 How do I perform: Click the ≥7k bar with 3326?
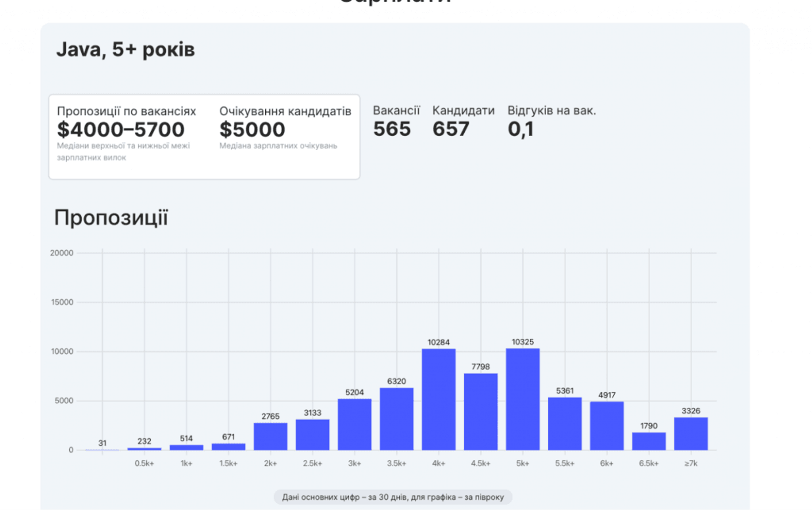click(691, 434)
